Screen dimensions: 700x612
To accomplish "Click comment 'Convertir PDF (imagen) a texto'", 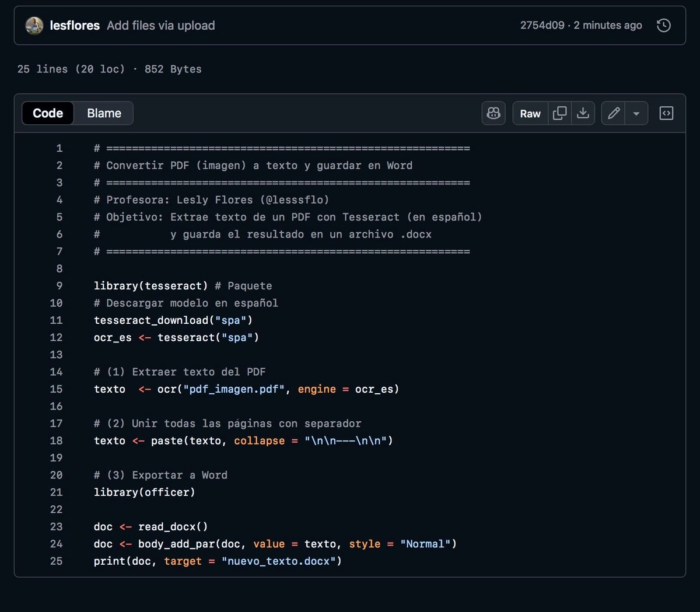I will point(253,166).
